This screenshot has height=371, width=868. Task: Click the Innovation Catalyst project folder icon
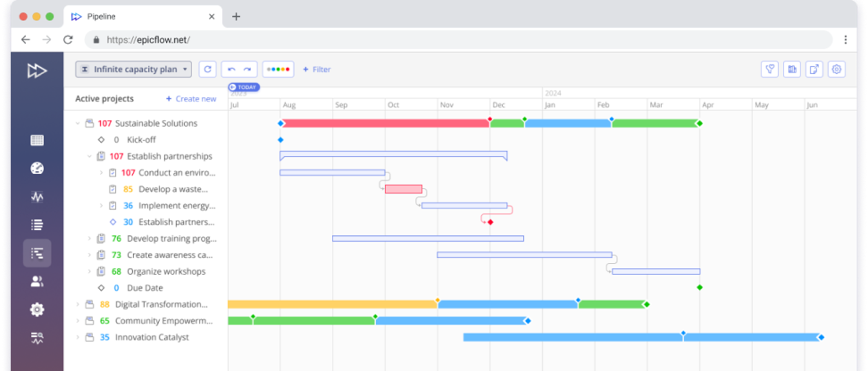click(x=89, y=337)
